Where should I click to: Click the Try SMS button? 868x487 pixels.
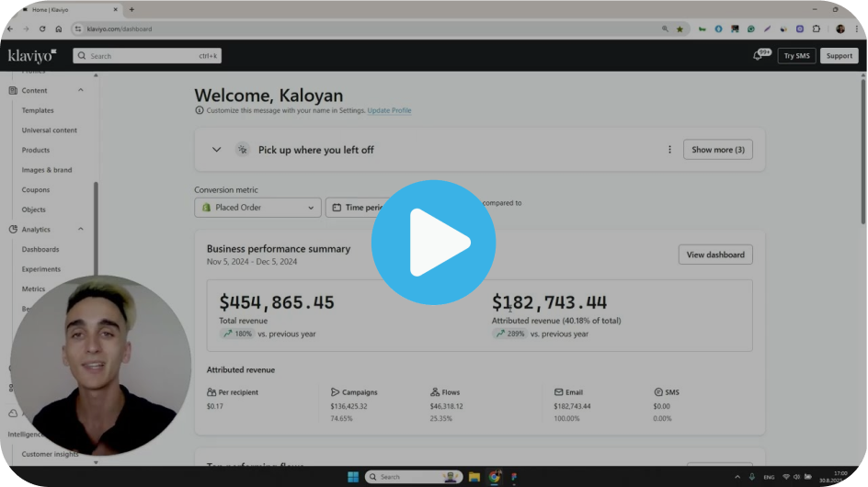[796, 56]
